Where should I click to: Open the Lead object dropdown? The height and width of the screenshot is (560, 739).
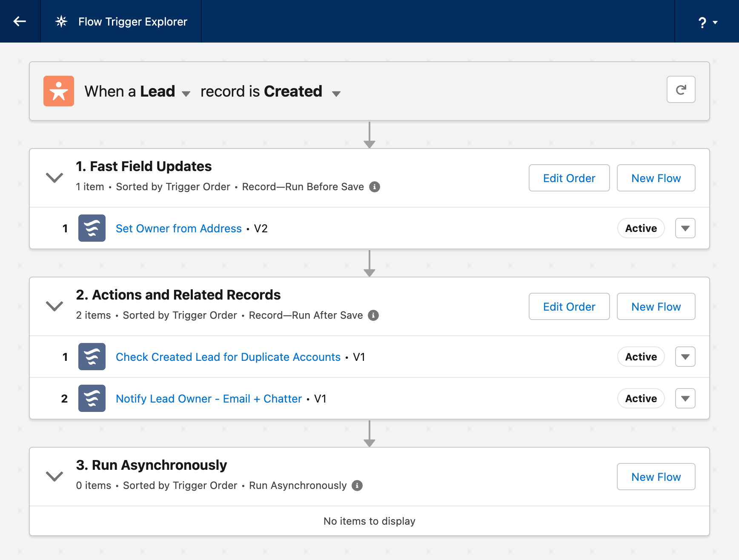[186, 94]
